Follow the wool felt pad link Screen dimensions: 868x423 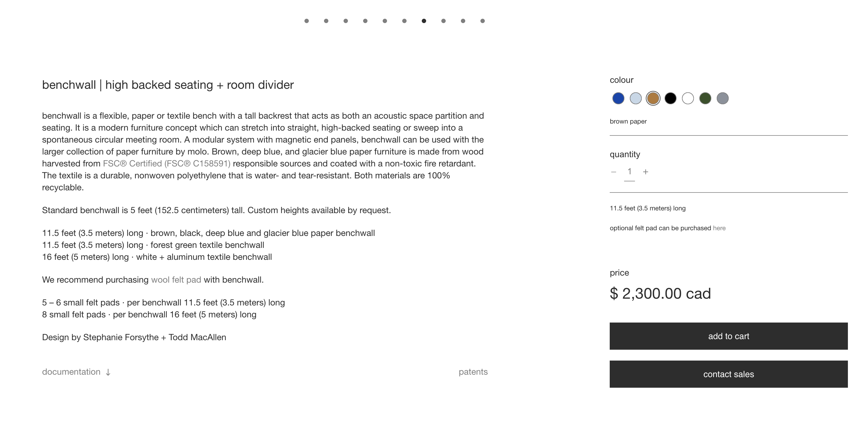pos(176,280)
